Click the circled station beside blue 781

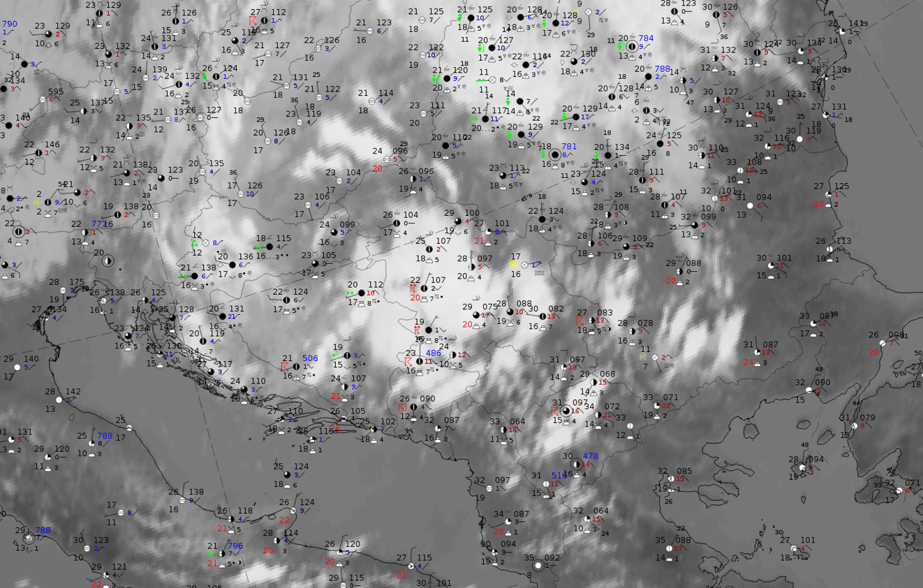tap(556, 154)
